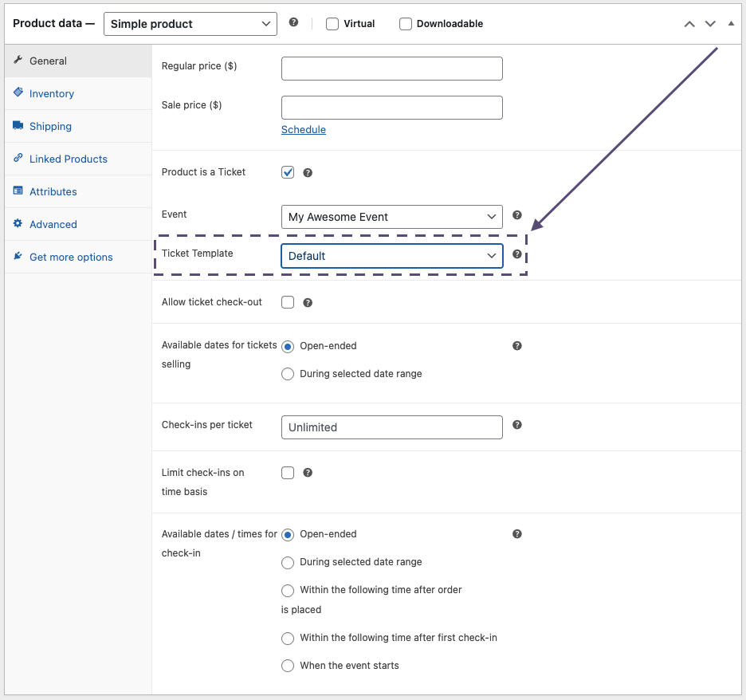Select When the event starts radio option
The image size is (746, 700).
point(288,666)
